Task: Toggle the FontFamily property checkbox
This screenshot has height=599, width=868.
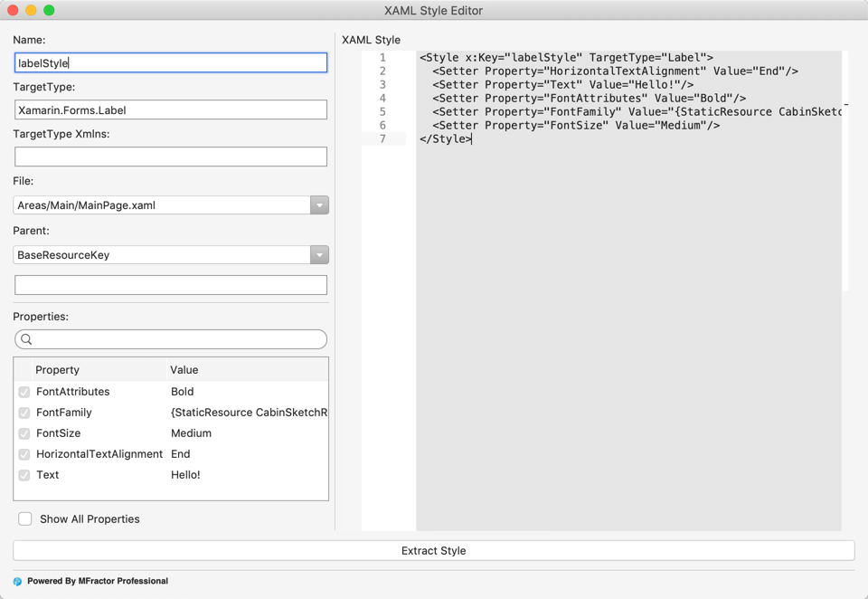Action: 24,413
